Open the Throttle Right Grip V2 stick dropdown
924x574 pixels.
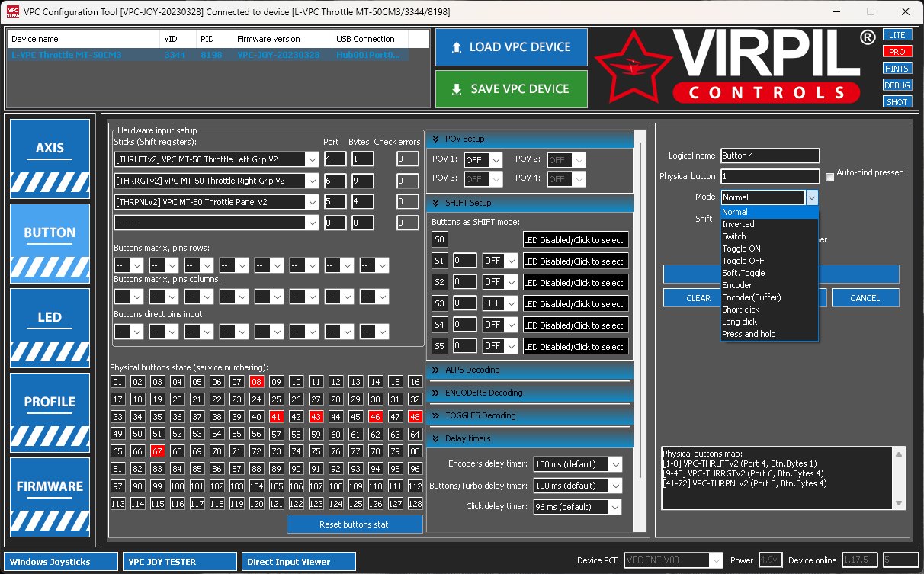pyautogui.click(x=311, y=181)
